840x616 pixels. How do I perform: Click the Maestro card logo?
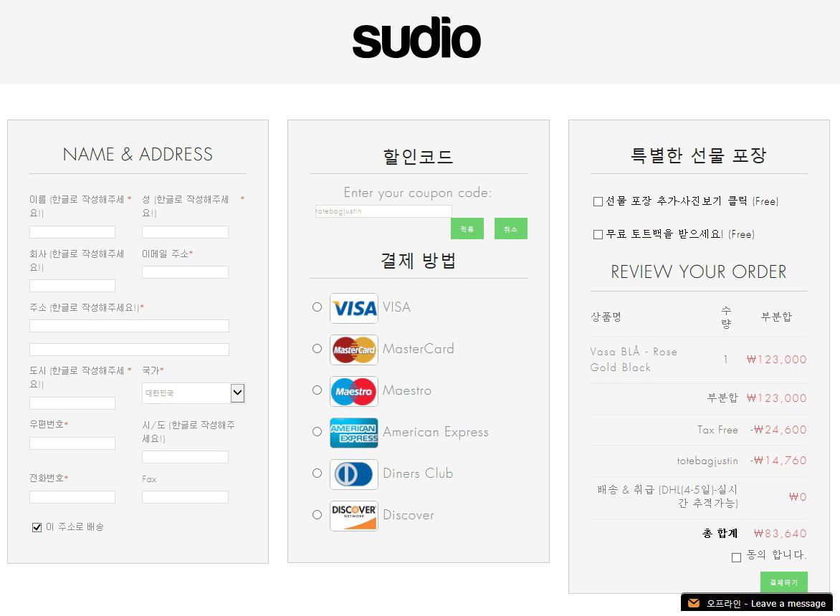(x=353, y=391)
